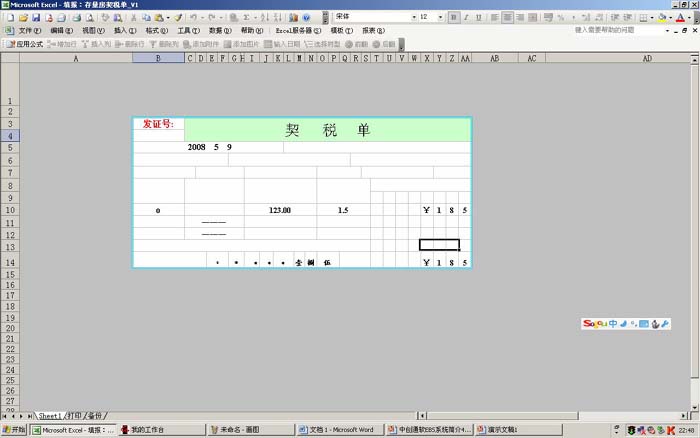This screenshot has height=438, width=700.
Task: Toggle Underline formatting
Action: pyautogui.click(x=479, y=17)
